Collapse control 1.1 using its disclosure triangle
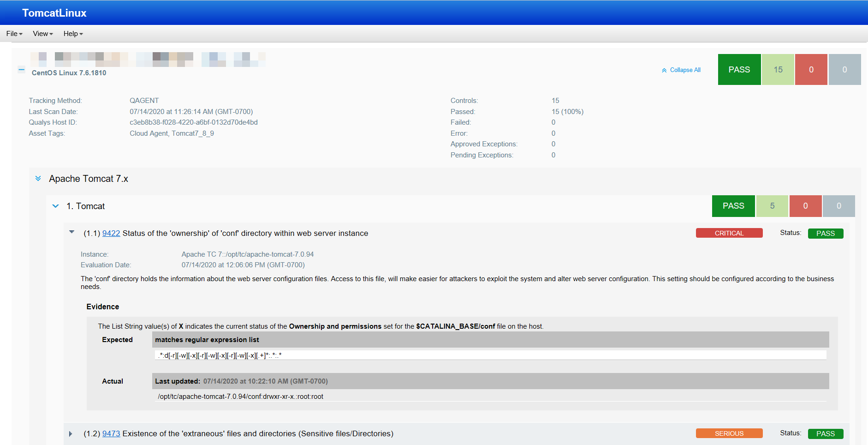Viewport: 868px width, 445px height. 71,232
